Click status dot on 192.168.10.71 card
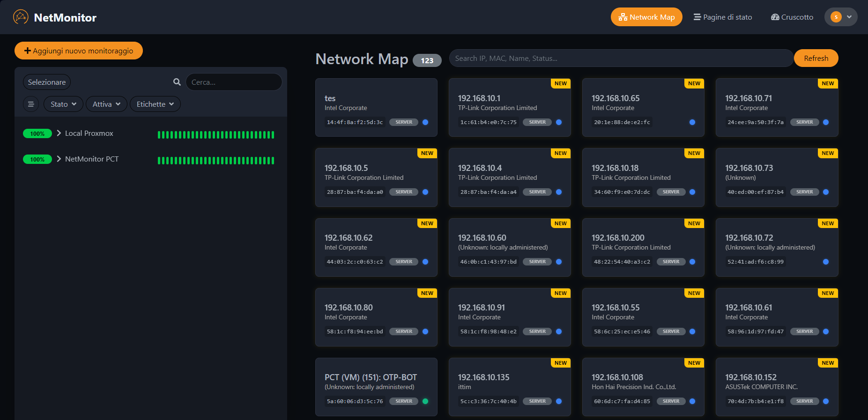 tap(826, 122)
